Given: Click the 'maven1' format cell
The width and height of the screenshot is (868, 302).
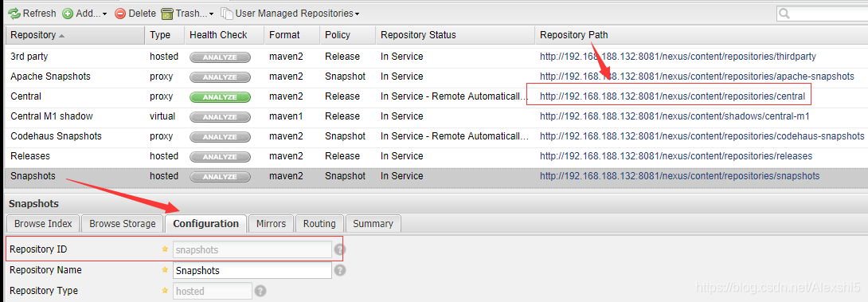Looking at the screenshot, I should pyautogui.click(x=286, y=116).
